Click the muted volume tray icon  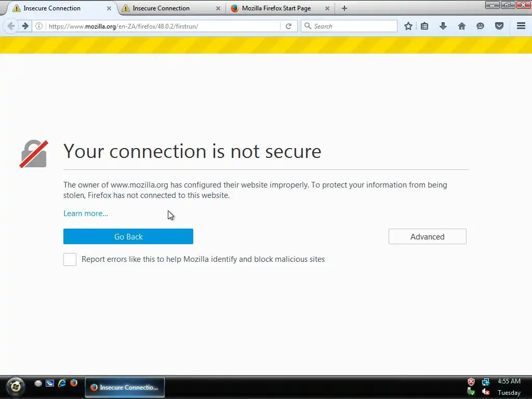[486, 392]
